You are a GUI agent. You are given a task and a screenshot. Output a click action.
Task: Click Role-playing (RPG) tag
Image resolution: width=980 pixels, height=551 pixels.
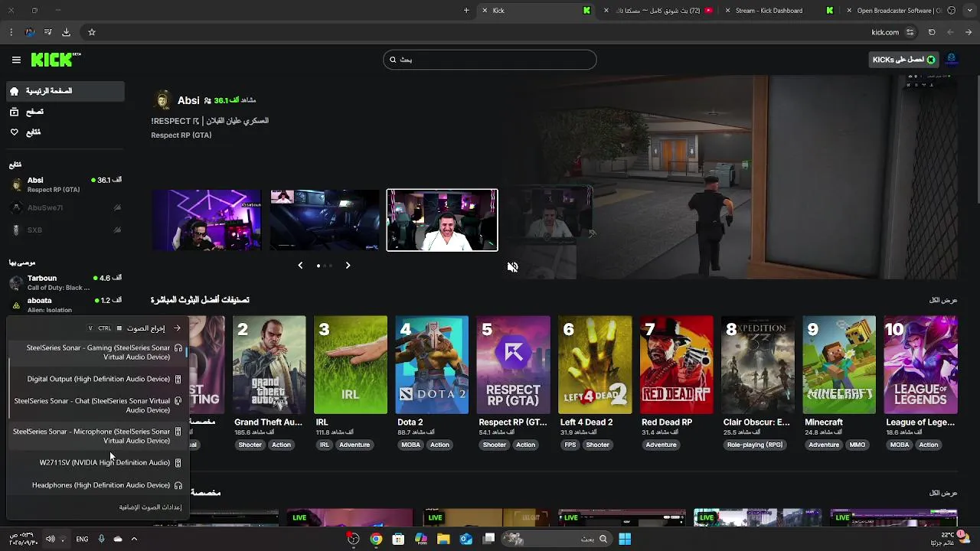tap(755, 445)
